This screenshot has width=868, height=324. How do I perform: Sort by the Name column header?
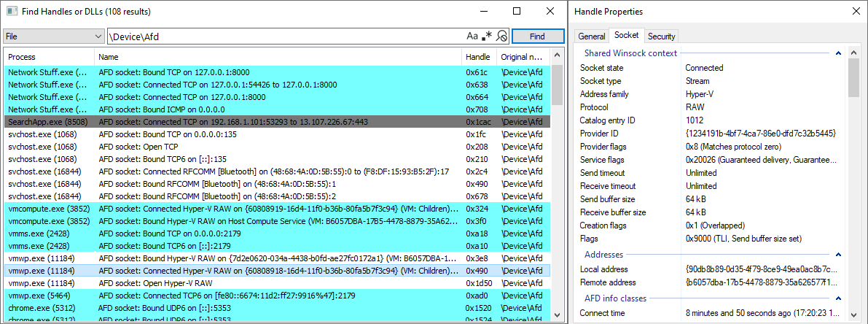tap(278, 57)
